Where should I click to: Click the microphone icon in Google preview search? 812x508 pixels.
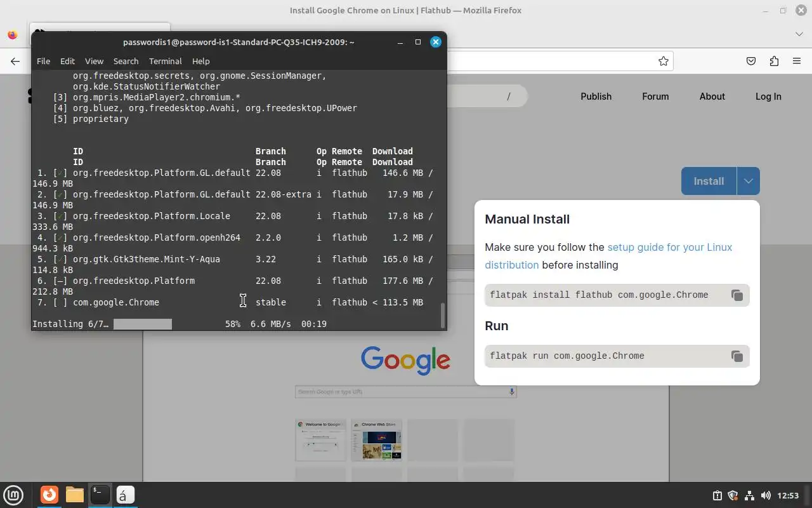click(511, 392)
